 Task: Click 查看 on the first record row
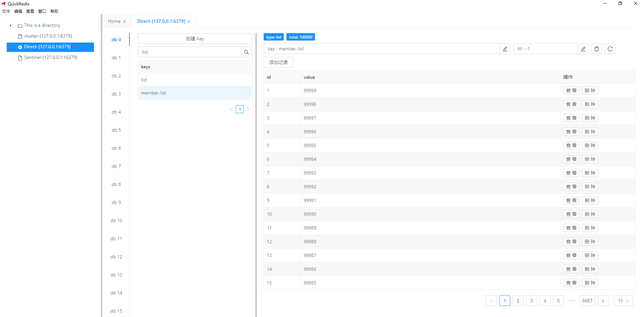[x=571, y=90]
